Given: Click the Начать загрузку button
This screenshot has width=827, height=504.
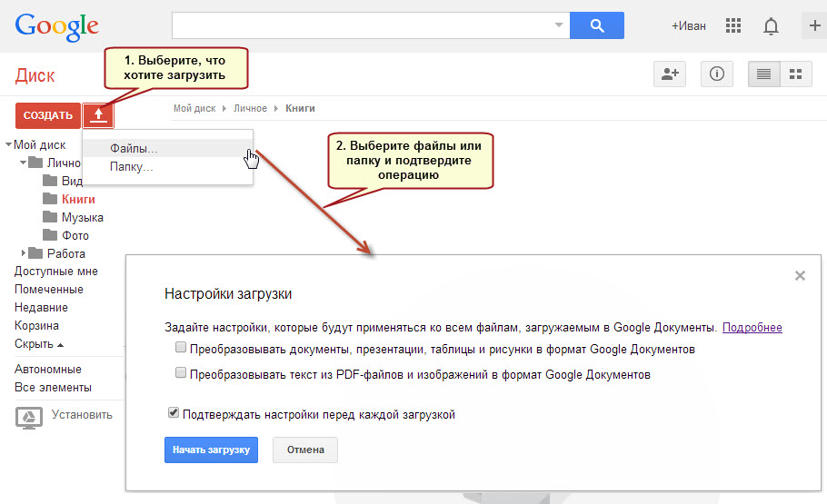Looking at the screenshot, I should pyautogui.click(x=211, y=450).
